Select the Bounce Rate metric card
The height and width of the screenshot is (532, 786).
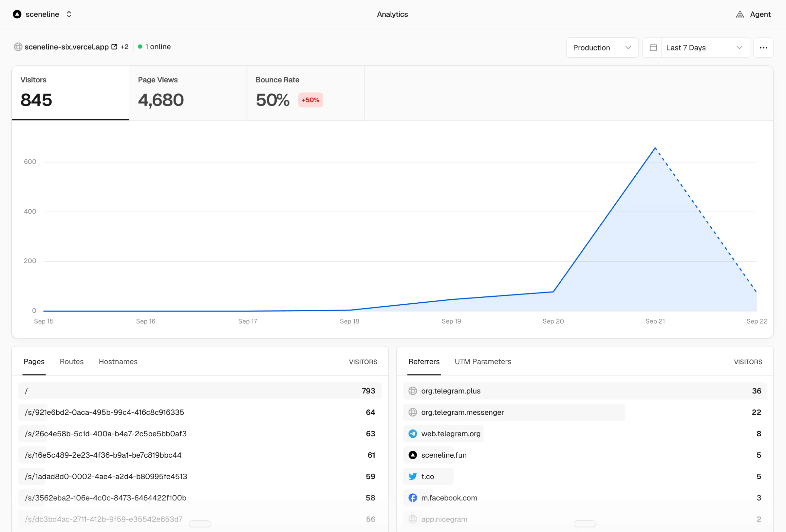[306, 93]
